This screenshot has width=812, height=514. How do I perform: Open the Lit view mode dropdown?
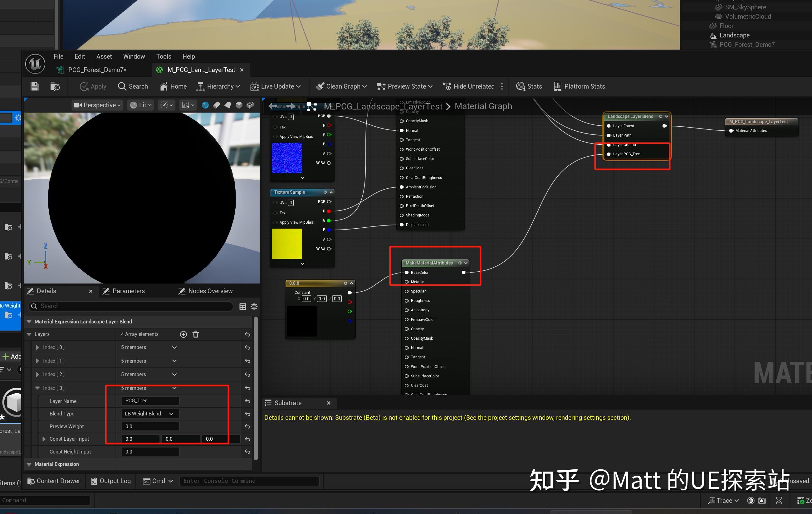[x=141, y=105]
